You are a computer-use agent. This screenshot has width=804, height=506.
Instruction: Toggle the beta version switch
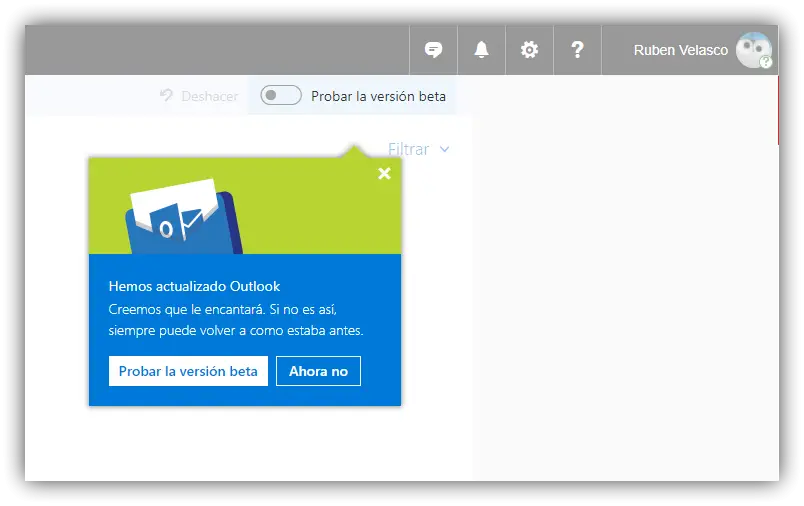(x=280, y=95)
